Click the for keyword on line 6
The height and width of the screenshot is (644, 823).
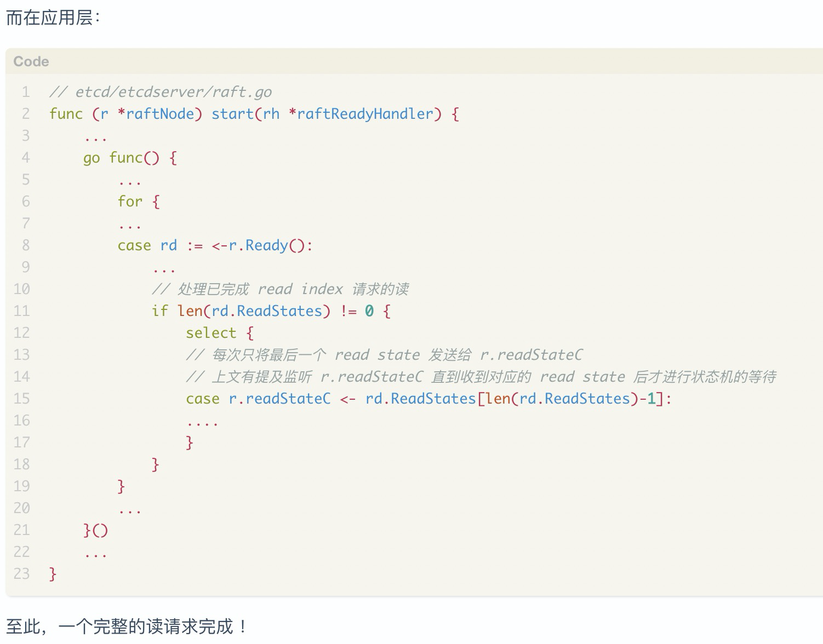point(130,202)
